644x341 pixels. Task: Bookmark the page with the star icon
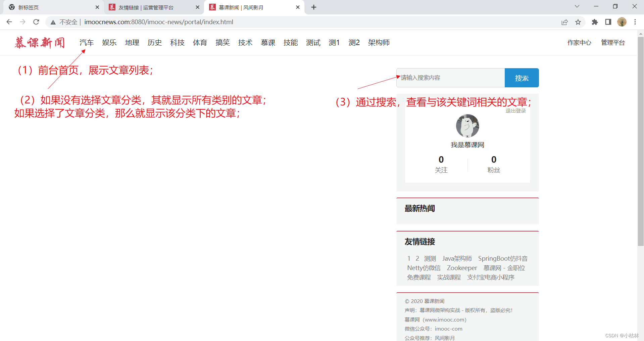pyautogui.click(x=578, y=22)
